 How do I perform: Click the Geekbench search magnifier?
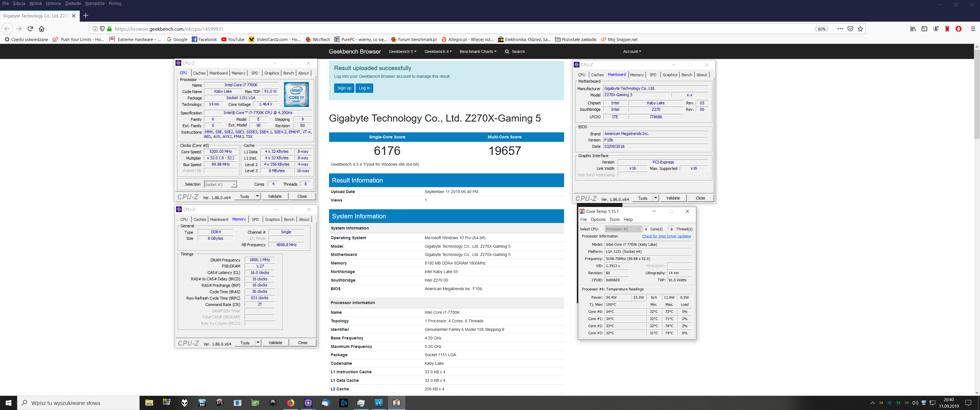pos(507,51)
